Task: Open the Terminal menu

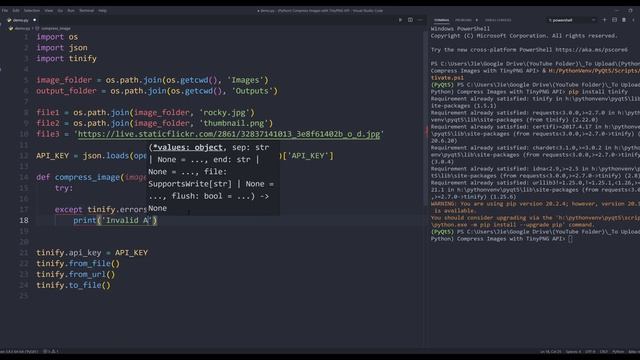Action: (86, 11)
